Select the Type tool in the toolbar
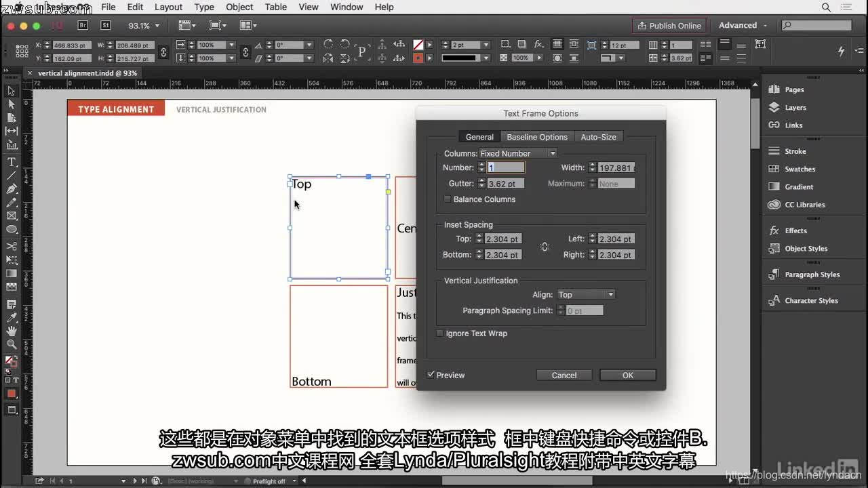 pos(11,161)
